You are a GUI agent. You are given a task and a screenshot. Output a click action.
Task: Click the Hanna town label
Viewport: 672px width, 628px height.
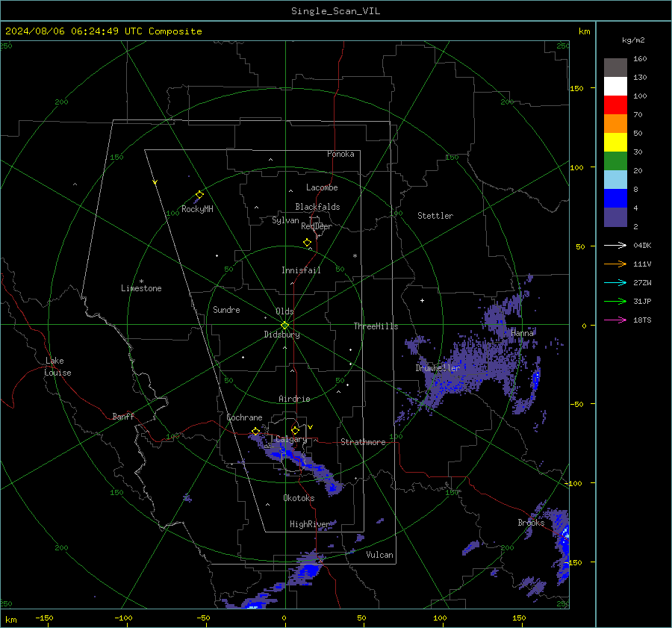[523, 333]
